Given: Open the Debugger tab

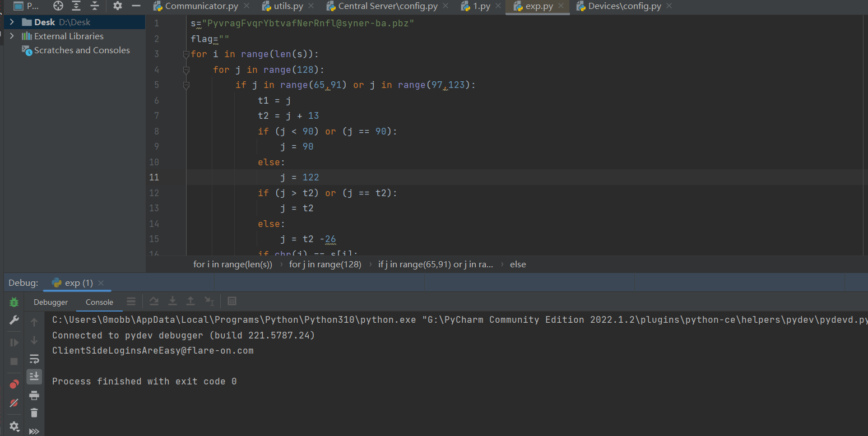Looking at the screenshot, I should click(x=50, y=302).
